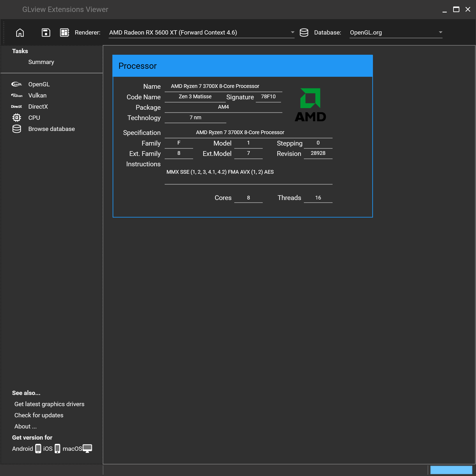476x476 pixels.
Task: Click the Browse database cylinder icon
Action: tap(16, 129)
